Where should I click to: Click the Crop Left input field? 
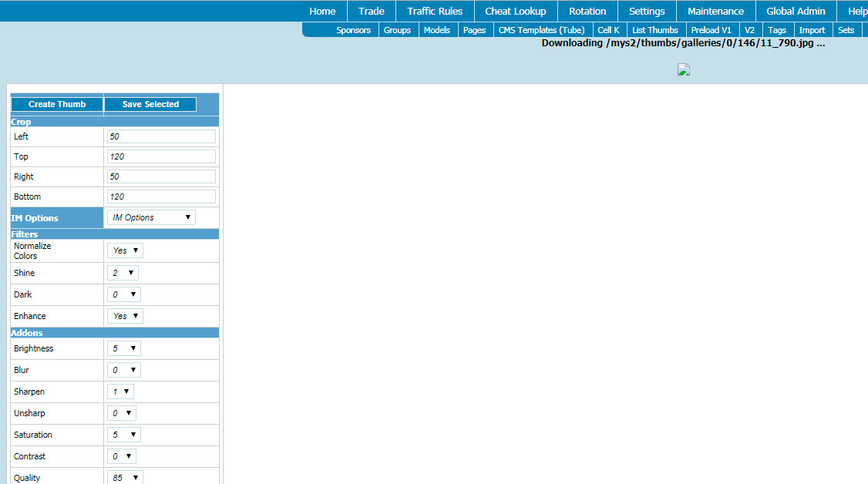click(161, 136)
